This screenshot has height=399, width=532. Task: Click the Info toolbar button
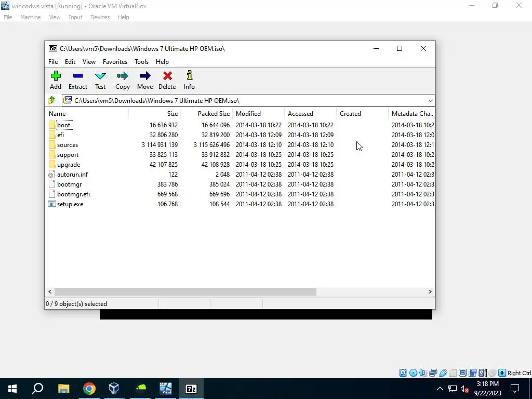point(189,81)
